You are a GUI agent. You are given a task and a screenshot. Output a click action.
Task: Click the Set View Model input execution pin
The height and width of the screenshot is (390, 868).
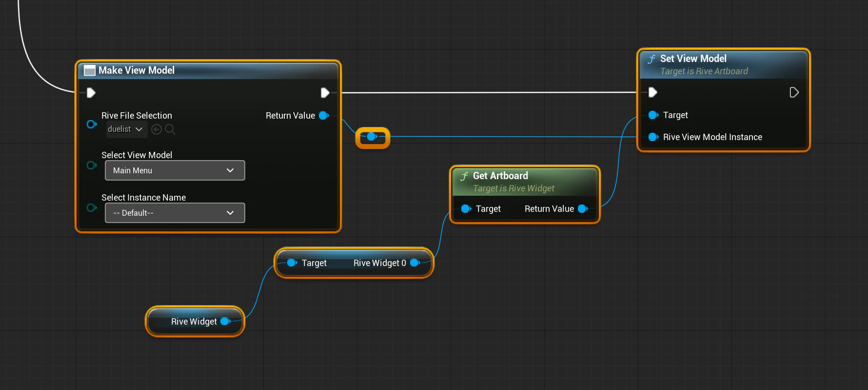(653, 92)
